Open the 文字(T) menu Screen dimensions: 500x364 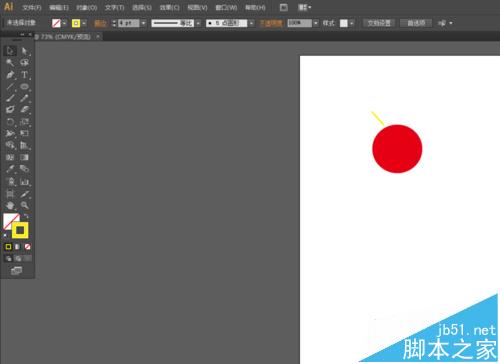114,7
